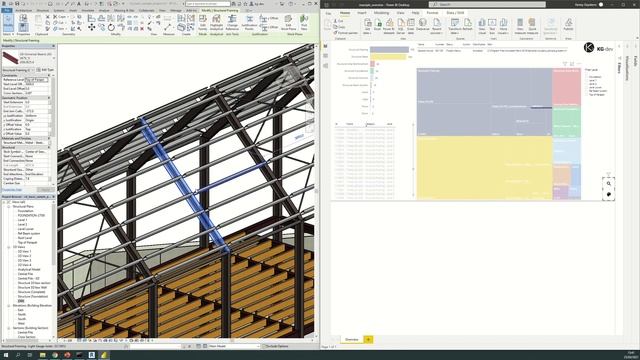Select the green treemap block
This screenshot has height=360, width=640.
[567, 122]
